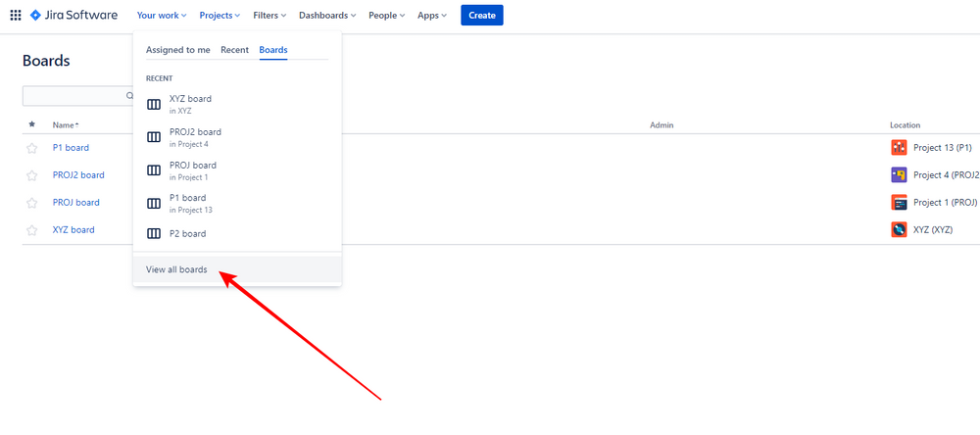980x435 pixels.
Task: Sort the table by Name column
Action: (x=66, y=125)
